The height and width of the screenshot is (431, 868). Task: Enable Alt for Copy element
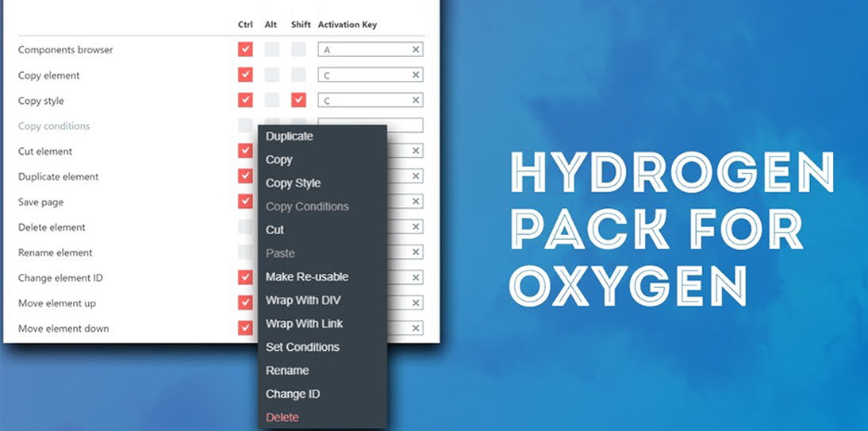click(272, 75)
